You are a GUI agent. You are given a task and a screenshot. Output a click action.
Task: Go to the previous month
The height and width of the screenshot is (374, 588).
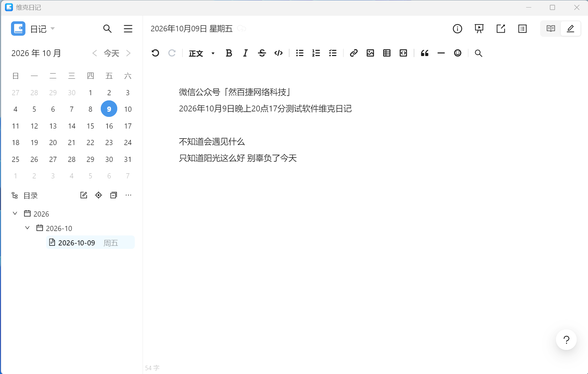click(95, 53)
